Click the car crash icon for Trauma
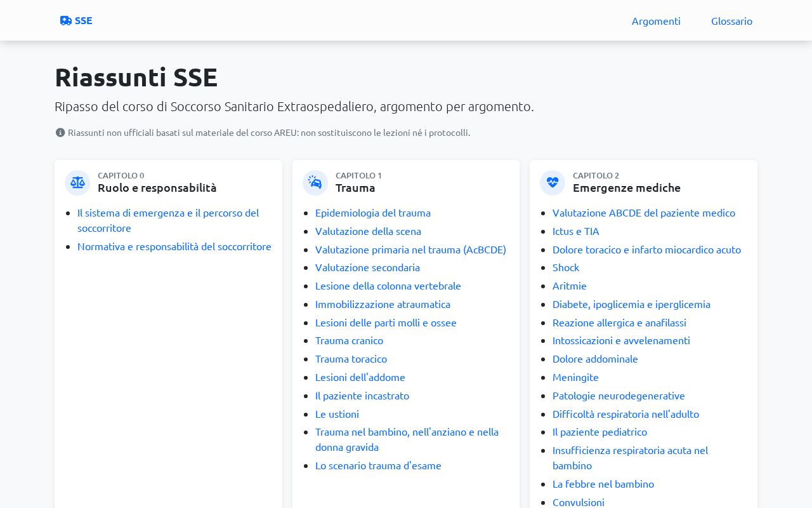 coord(315,183)
